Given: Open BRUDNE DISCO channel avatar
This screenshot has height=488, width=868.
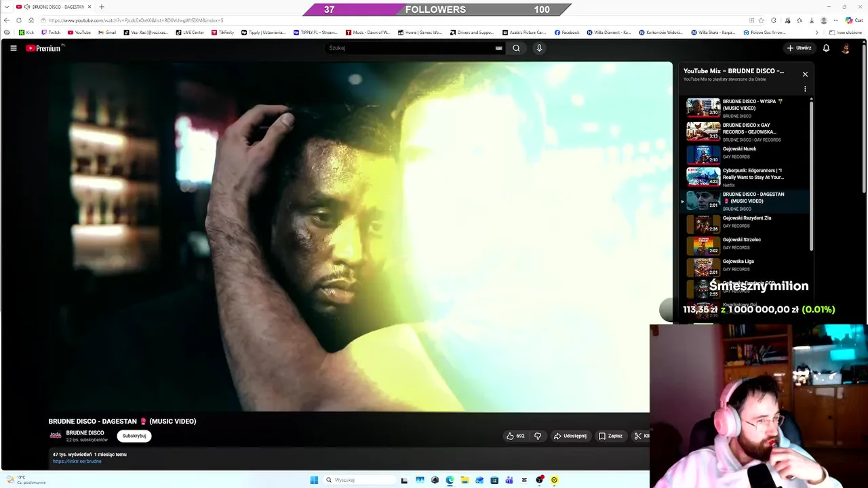Looking at the screenshot, I should (x=56, y=436).
